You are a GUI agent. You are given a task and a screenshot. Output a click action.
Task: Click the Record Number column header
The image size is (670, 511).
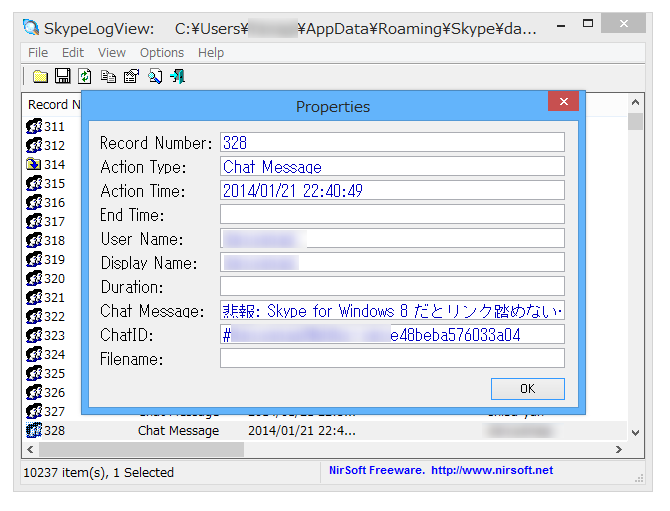point(54,105)
